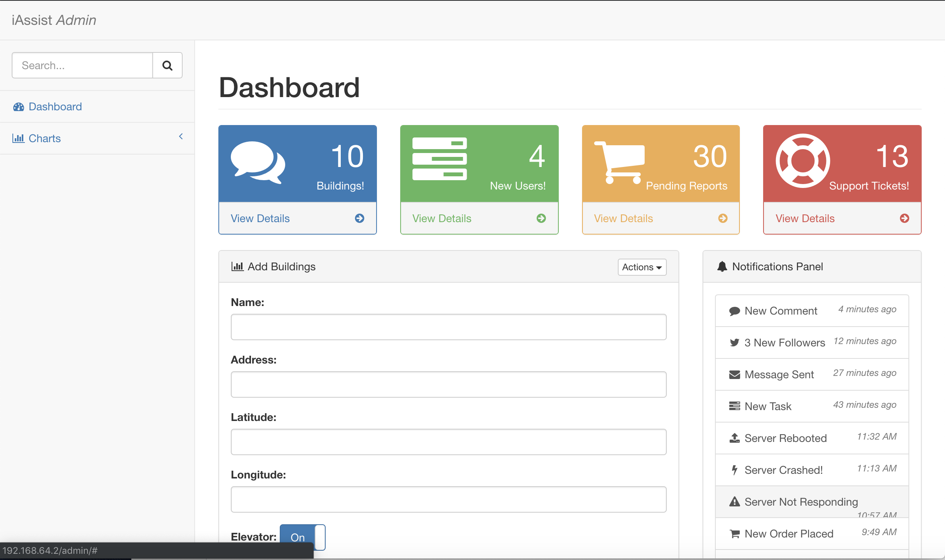Click the green arrow icon under New Users
The image size is (945, 560).
[x=541, y=218]
